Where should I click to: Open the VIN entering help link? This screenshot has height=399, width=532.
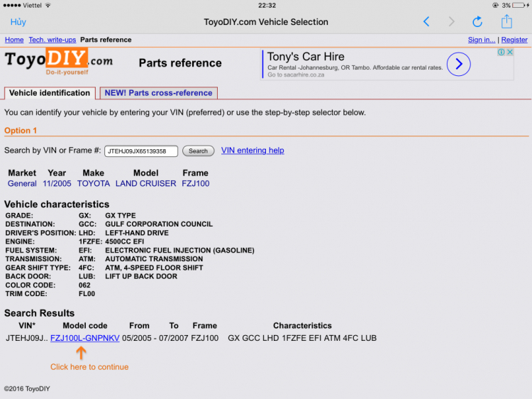[253, 151]
